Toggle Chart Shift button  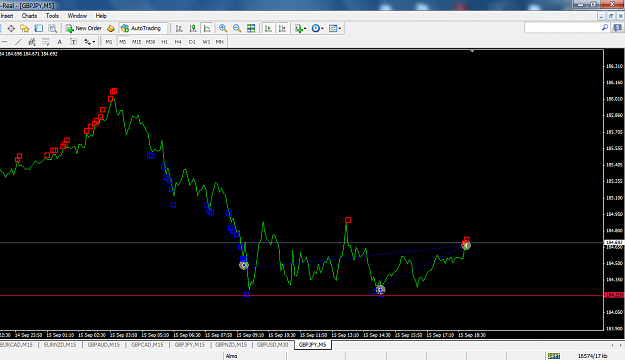pos(282,28)
